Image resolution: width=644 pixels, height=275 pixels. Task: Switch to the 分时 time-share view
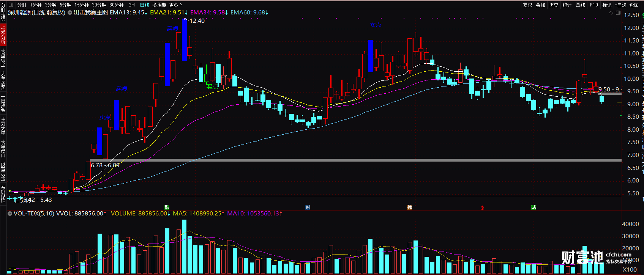pos(22,5)
